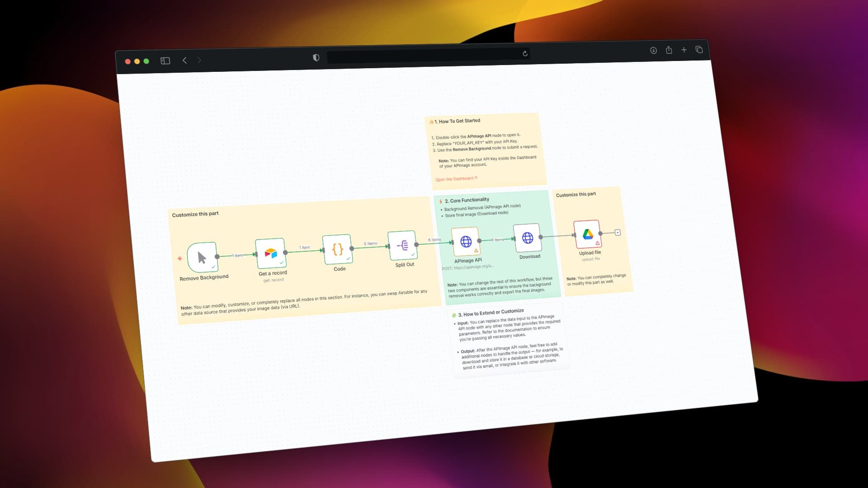
Task: Reload the current page
Action: point(525,53)
